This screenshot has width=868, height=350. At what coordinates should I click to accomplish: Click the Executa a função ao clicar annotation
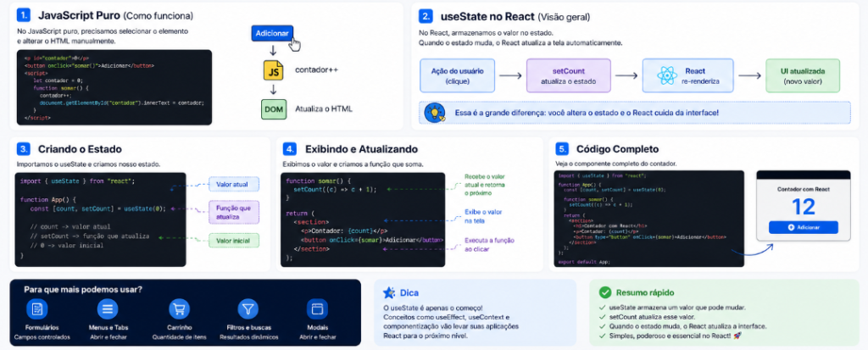pos(489,245)
